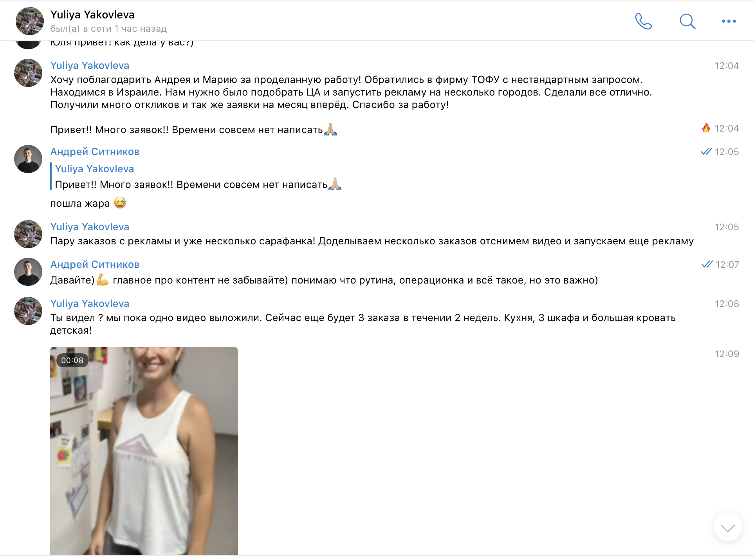
Task: Start a voice call with the phone icon
Action: click(643, 21)
